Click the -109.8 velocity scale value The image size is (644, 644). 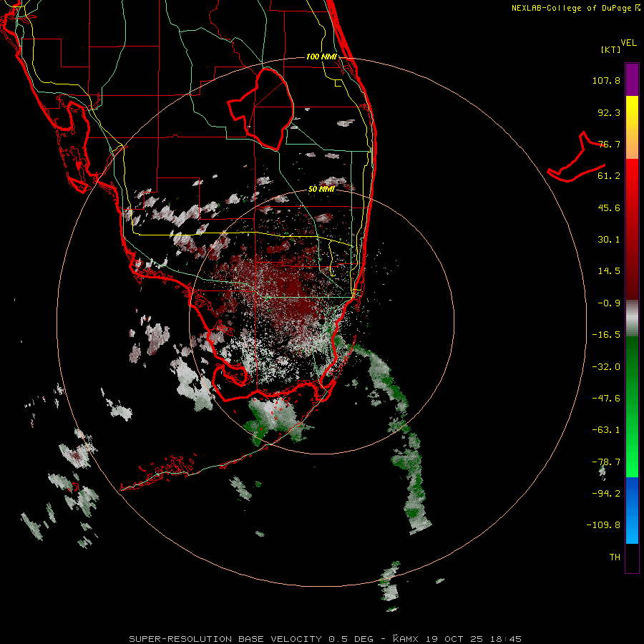pyautogui.click(x=603, y=525)
